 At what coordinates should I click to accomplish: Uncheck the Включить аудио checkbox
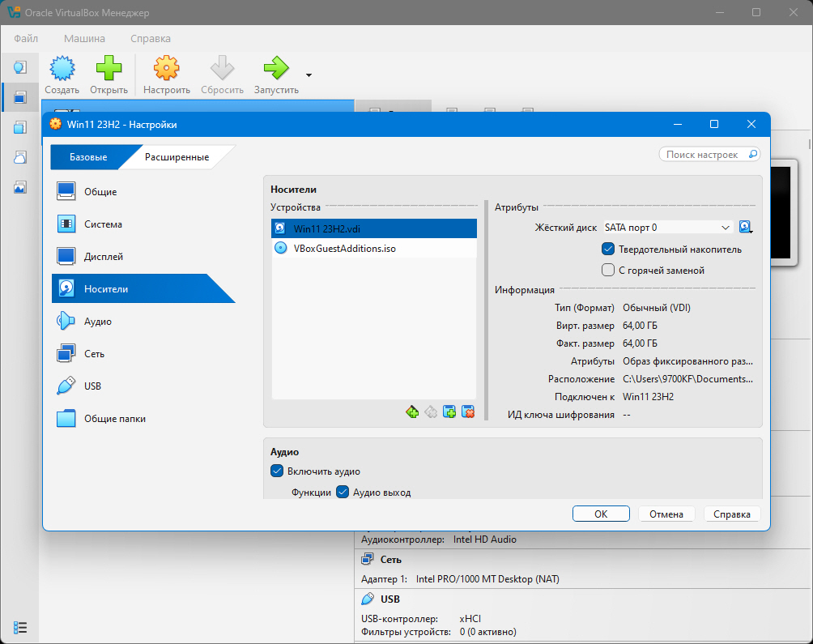click(x=277, y=471)
